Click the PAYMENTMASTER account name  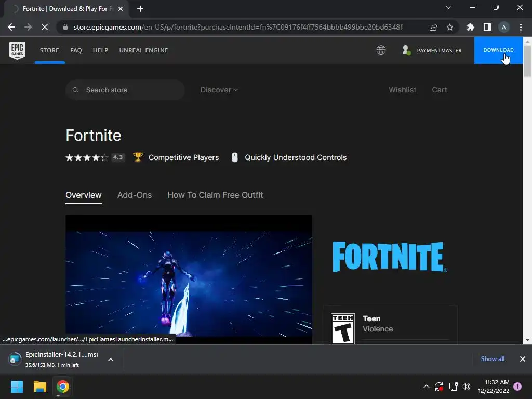440,50
